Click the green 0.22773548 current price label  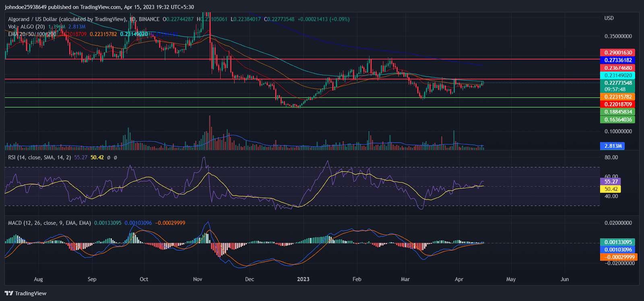(618, 83)
